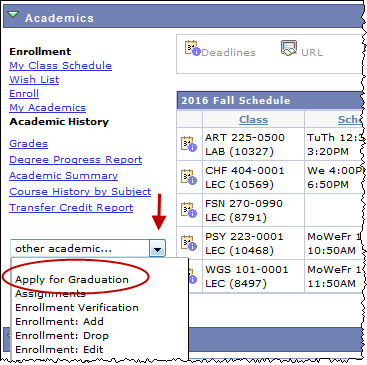Click the We 4:00PM 6:50PM schedule cell
Viewport: 367px width, 365px height.
[334, 177]
